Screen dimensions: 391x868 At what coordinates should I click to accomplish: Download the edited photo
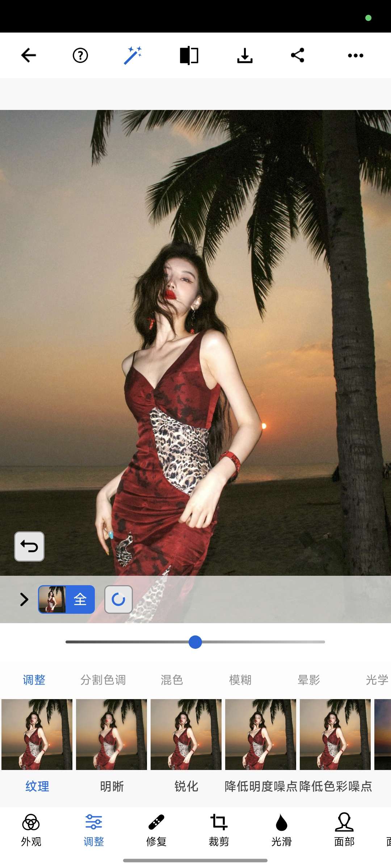tap(245, 55)
